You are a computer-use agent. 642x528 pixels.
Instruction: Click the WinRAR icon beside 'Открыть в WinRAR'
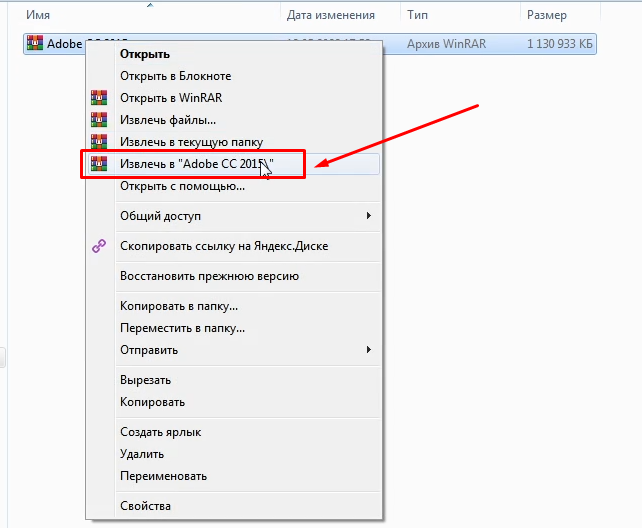[x=99, y=98]
